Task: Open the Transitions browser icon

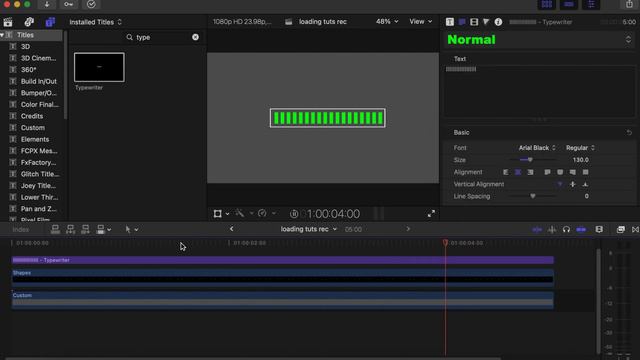Action: (x=635, y=229)
